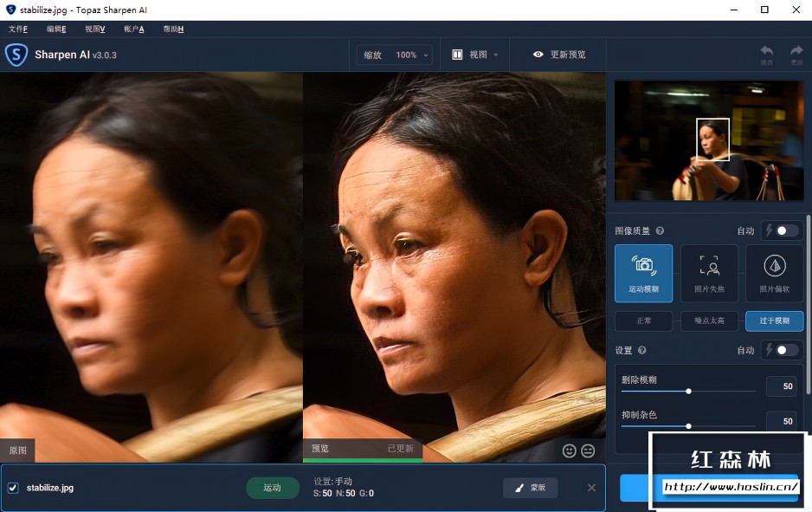Select the 照片偏软 too-soft mode
This screenshot has width=812, height=512.
[774, 274]
